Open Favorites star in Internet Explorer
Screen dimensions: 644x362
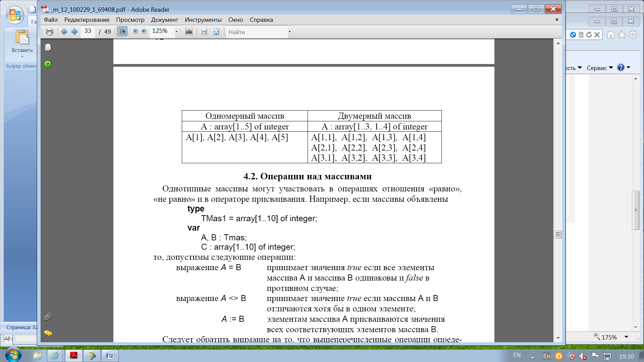click(622, 35)
